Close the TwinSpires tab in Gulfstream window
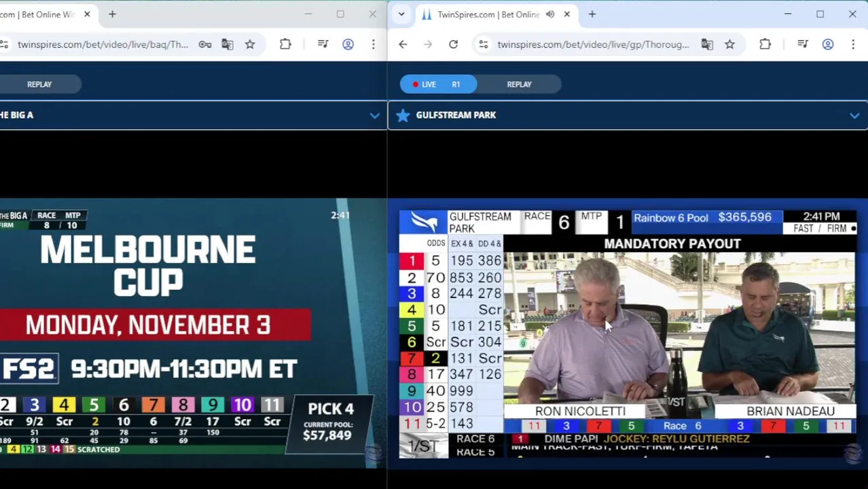The height and width of the screenshot is (489, 868). pyautogui.click(x=567, y=14)
